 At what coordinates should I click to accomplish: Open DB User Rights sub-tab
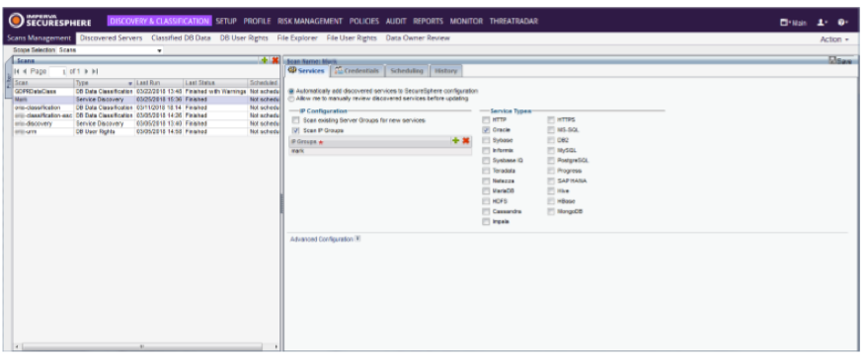pos(244,38)
